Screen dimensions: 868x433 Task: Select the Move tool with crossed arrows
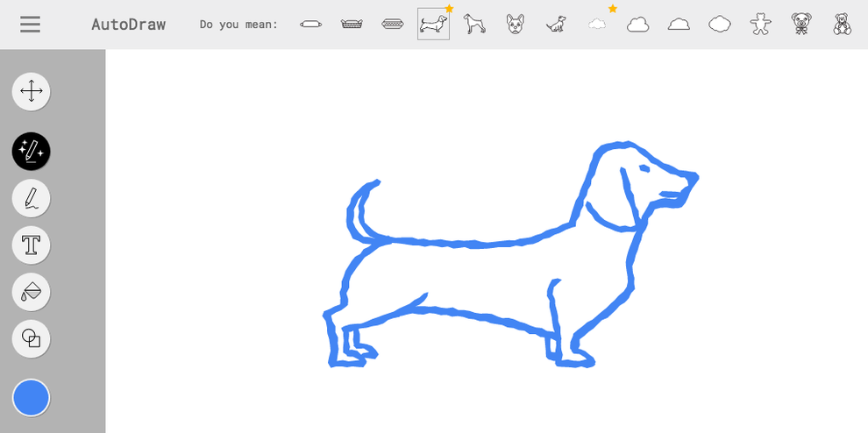pyautogui.click(x=32, y=91)
